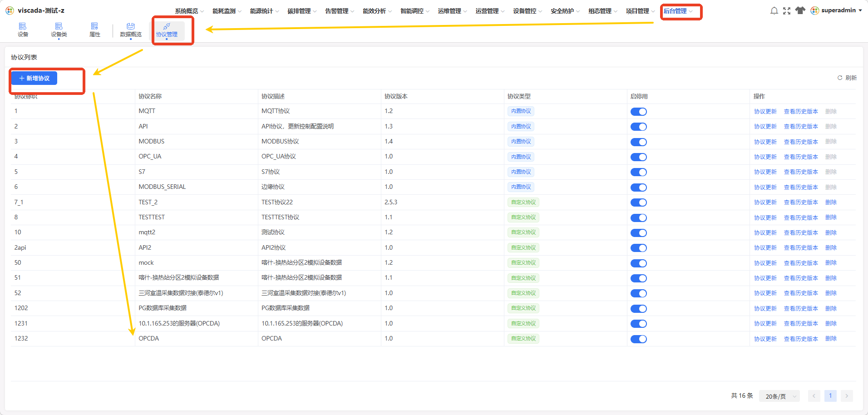This screenshot has height=415, width=868.
Task: Open the 设备管控 menu
Action: point(528,11)
